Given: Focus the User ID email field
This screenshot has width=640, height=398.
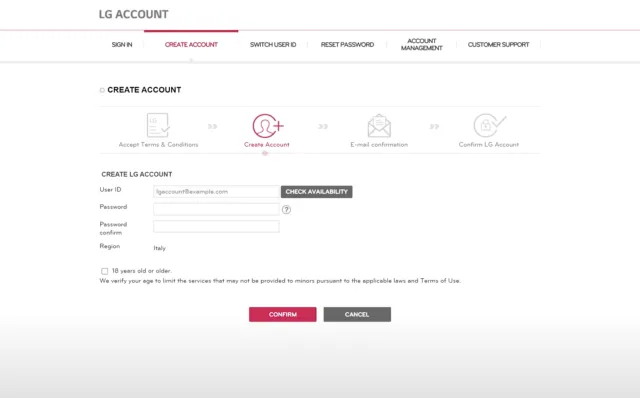Looking at the screenshot, I should (x=216, y=192).
